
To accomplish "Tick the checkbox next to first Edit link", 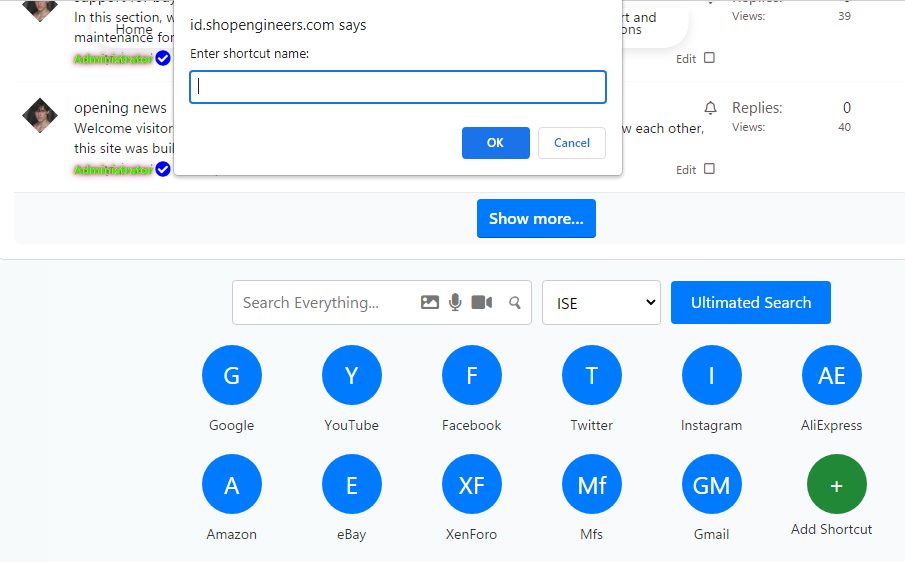I will [x=709, y=58].
